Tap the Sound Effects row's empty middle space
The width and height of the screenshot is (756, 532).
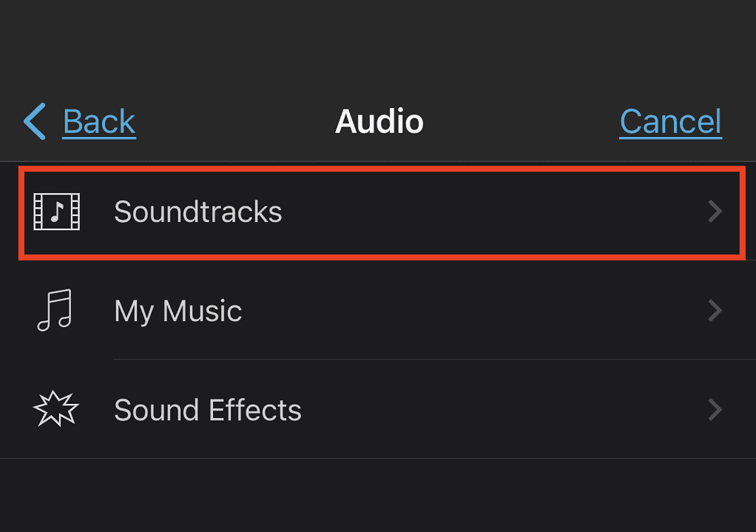click(503, 410)
